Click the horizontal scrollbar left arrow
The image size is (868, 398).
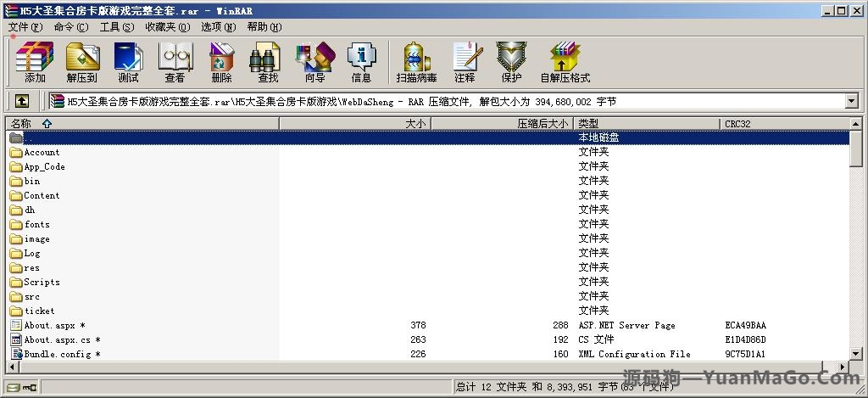12,367
